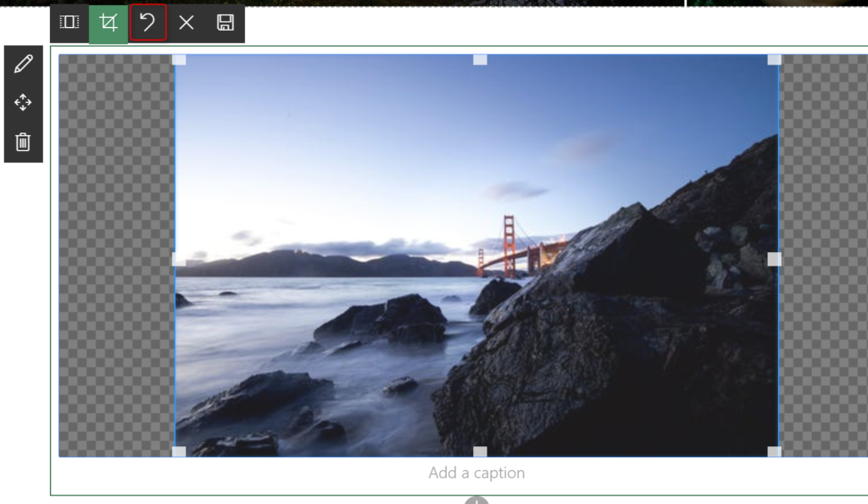Delete the web part using trash icon
The image size is (868, 504).
[x=23, y=143]
